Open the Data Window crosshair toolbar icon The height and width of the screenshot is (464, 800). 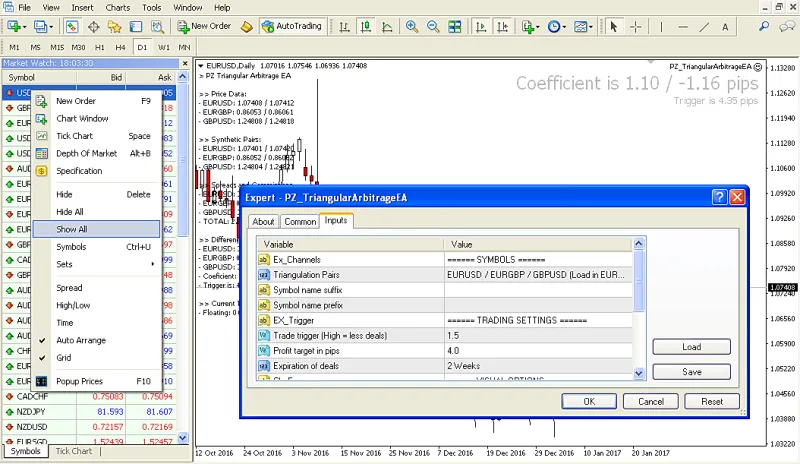pyautogui.click(x=93, y=27)
